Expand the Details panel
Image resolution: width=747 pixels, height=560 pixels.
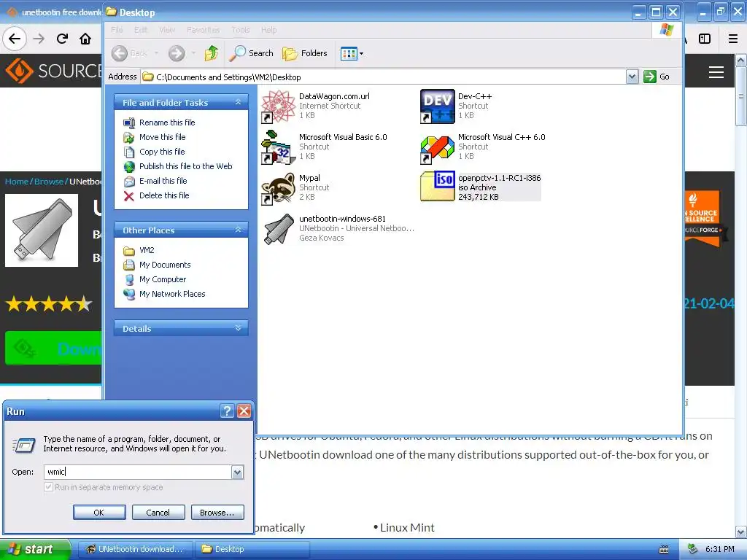tap(239, 328)
